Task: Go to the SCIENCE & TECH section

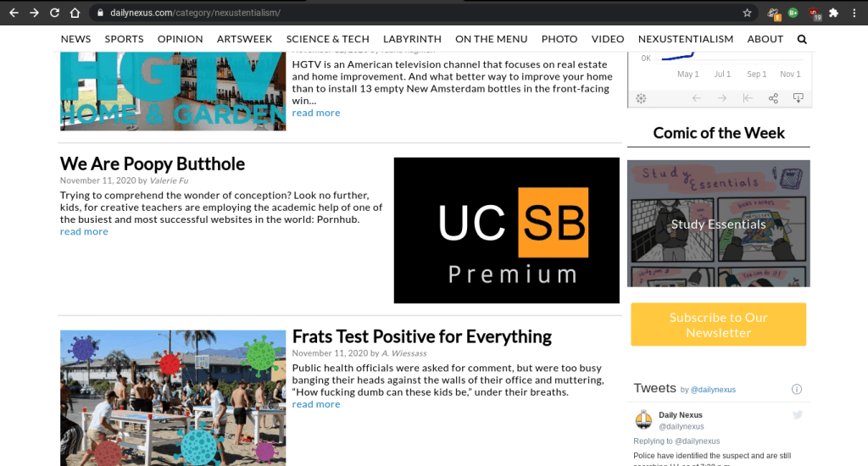Action: [x=327, y=39]
